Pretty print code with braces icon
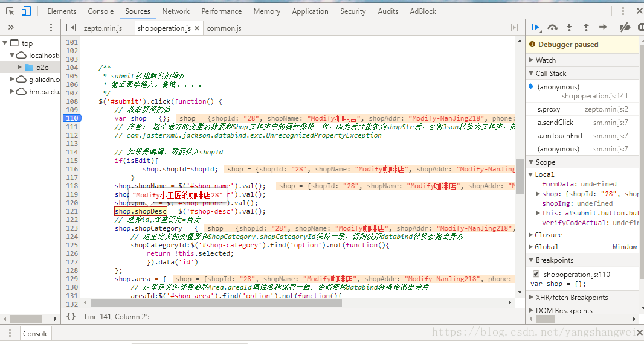Viewport: 644px width, 344px height. [x=71, y=316]
